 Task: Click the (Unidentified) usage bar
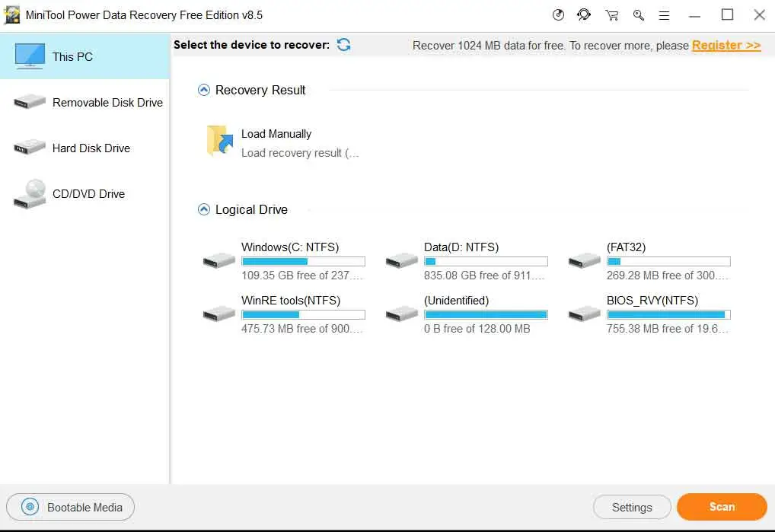(x=486, y=314)
